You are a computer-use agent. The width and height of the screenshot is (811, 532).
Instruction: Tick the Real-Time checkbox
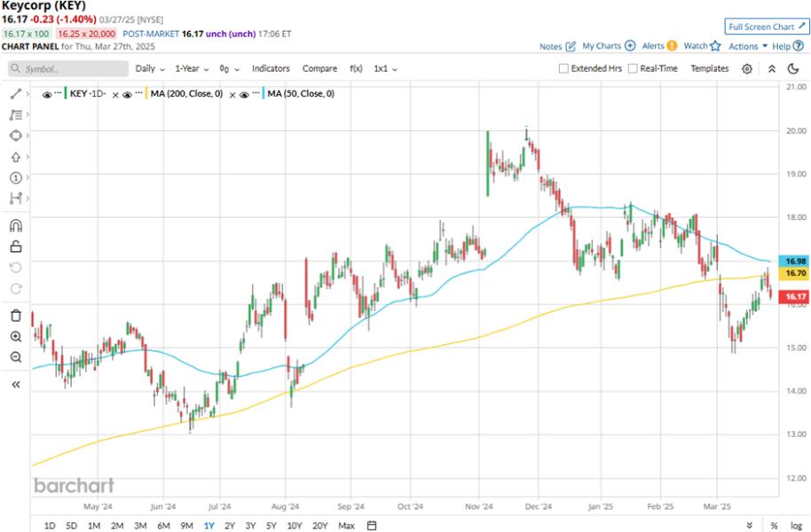point(633,68)
